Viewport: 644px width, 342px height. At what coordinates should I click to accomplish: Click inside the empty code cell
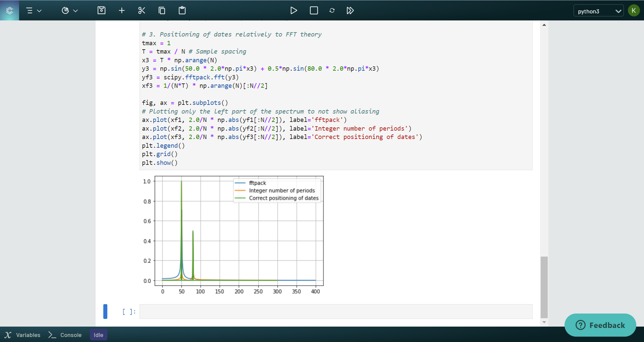(x=335, y=312)
